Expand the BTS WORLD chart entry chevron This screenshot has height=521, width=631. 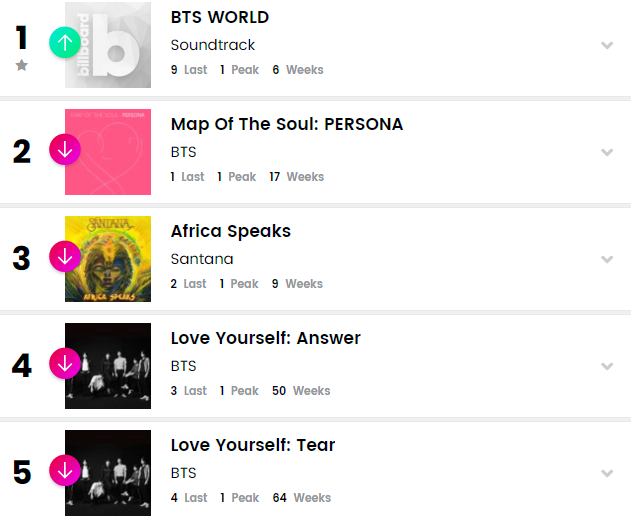pyautogui.click(x=606, y=45)
